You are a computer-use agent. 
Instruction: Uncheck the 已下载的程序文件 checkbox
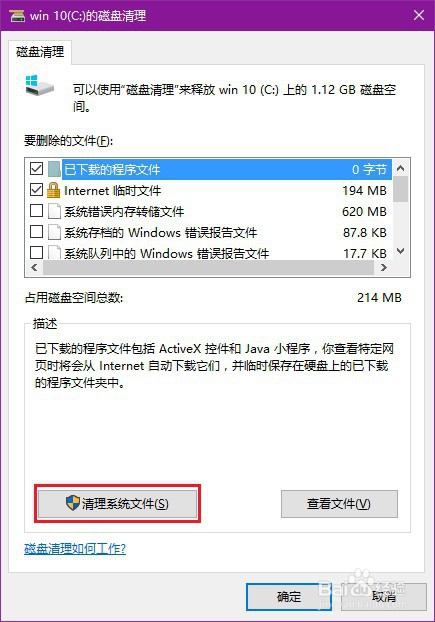[x=36, y=169]
